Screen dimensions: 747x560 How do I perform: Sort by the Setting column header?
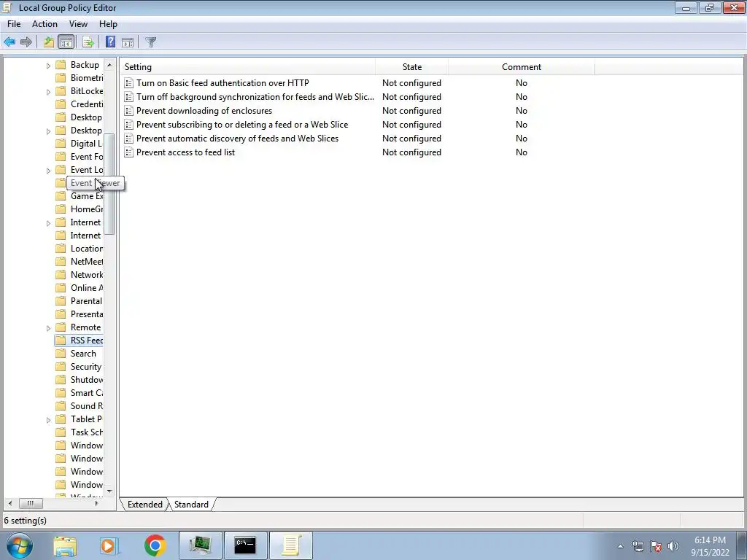(247, 66)
